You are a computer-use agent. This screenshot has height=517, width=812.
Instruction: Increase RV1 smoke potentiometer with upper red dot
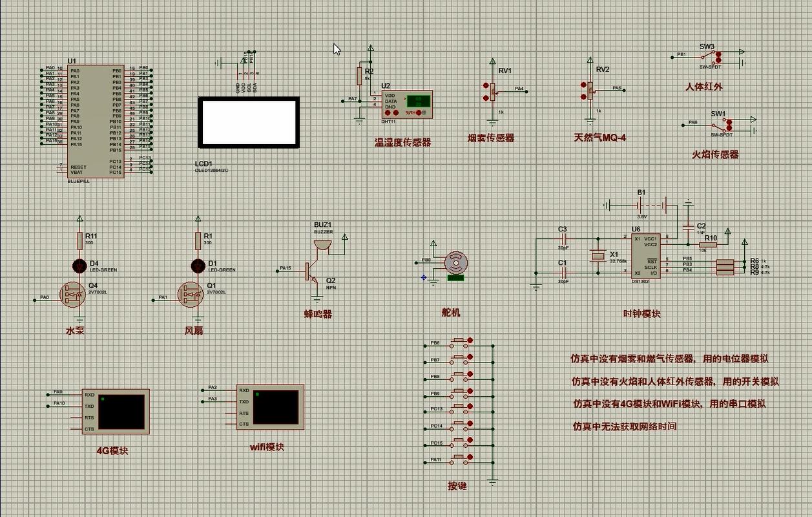485,85
